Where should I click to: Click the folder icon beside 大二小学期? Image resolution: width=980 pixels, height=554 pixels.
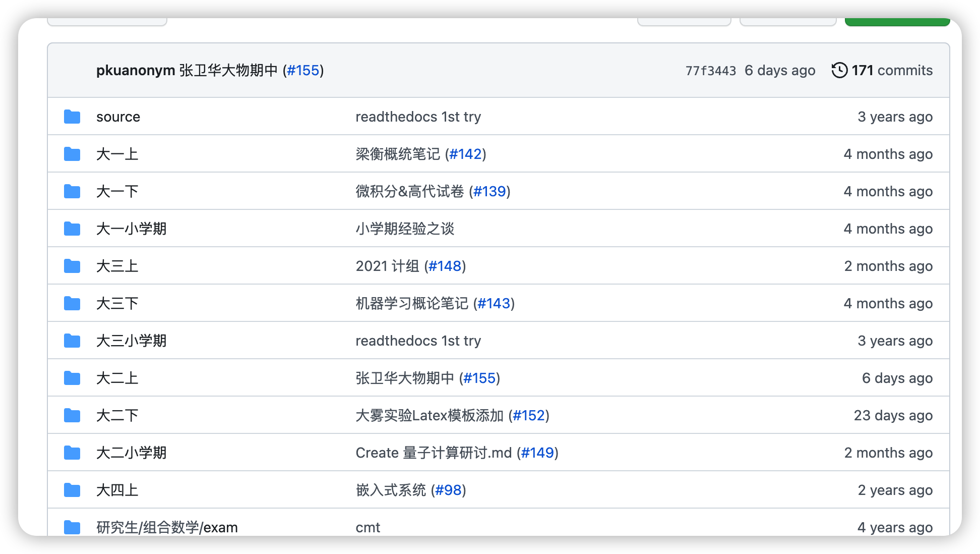pyautogui.click(x=72, y=453)
